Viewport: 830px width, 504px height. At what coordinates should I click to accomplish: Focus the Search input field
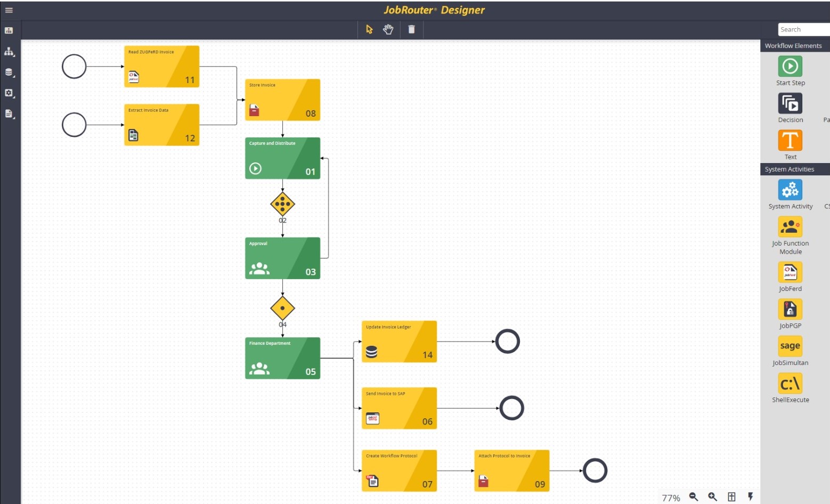coord(803,29)
